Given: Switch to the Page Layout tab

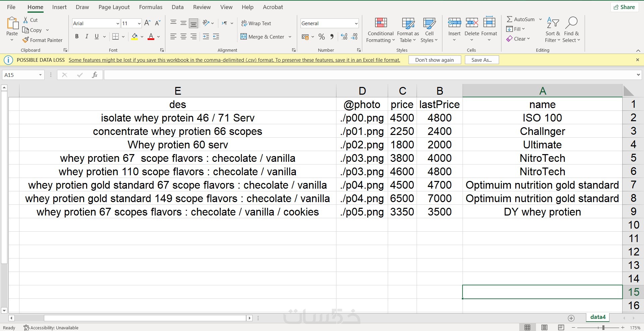Looking at the screenshot, I should tap(114, 7).
